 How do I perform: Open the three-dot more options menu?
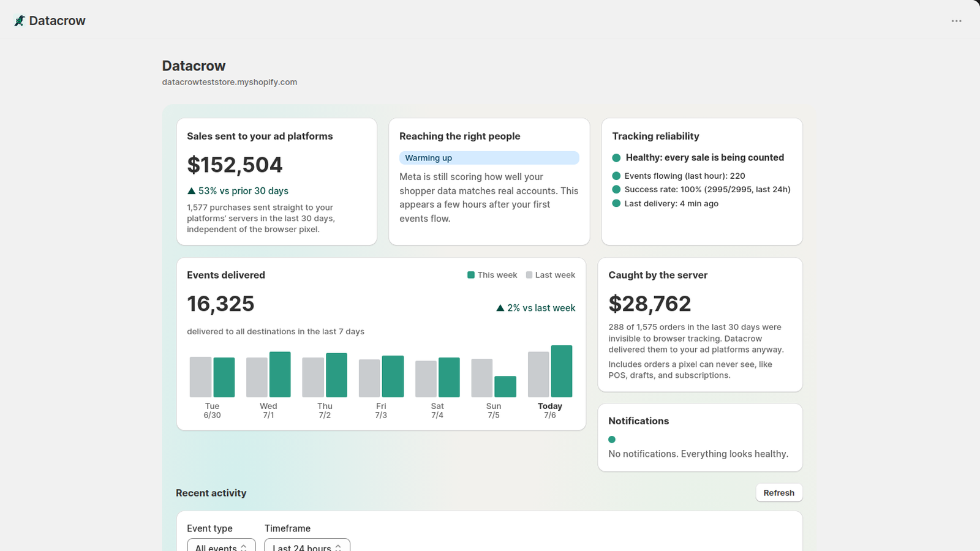point(956,21)
